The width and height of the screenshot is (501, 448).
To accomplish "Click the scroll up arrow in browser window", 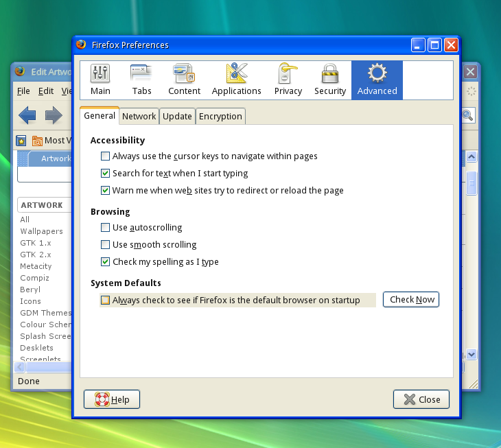I will pos(471,157).
